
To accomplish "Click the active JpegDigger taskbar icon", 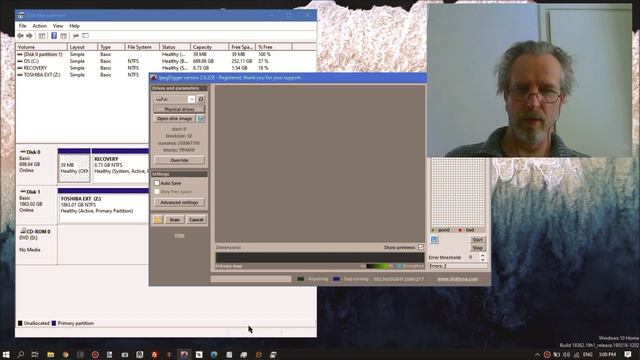I will click(184, 354).
